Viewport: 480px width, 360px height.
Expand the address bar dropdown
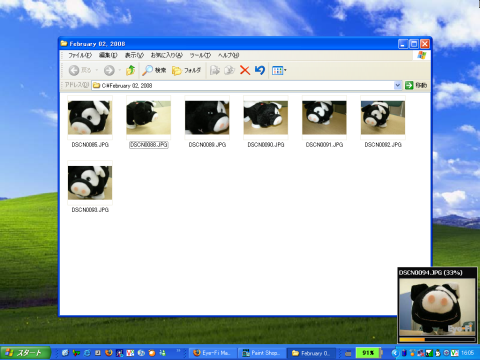pos(397,85)
